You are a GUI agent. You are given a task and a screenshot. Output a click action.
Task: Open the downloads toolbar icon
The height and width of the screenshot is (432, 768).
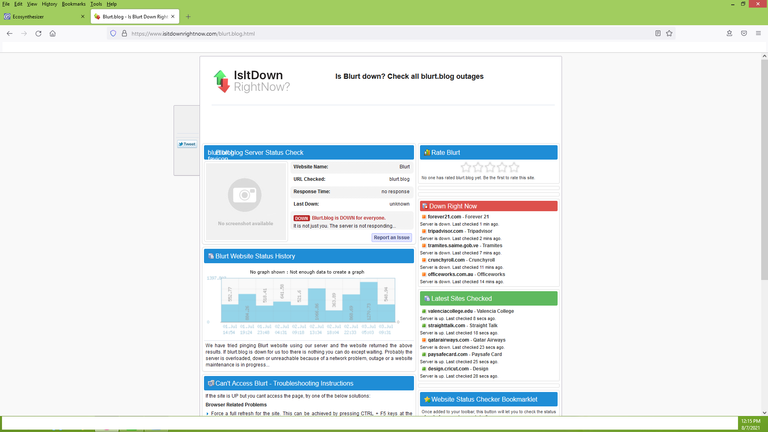point(729,33)
